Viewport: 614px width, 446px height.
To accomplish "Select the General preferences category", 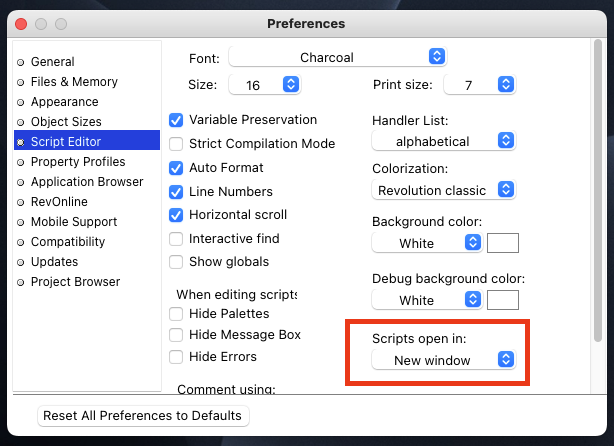I will pos(52,62).
